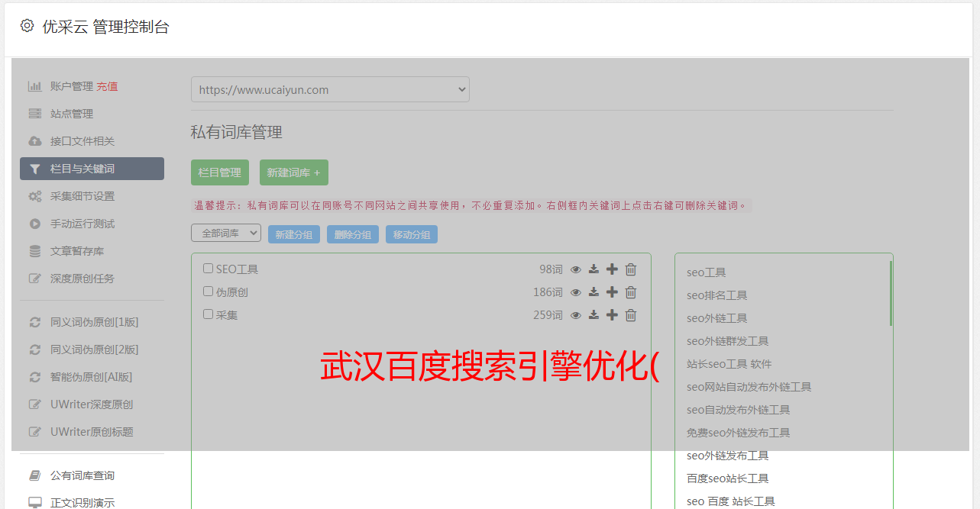Download the 采集 word library
The height and width of the screenshot is (509, 980).
point(593,315)
